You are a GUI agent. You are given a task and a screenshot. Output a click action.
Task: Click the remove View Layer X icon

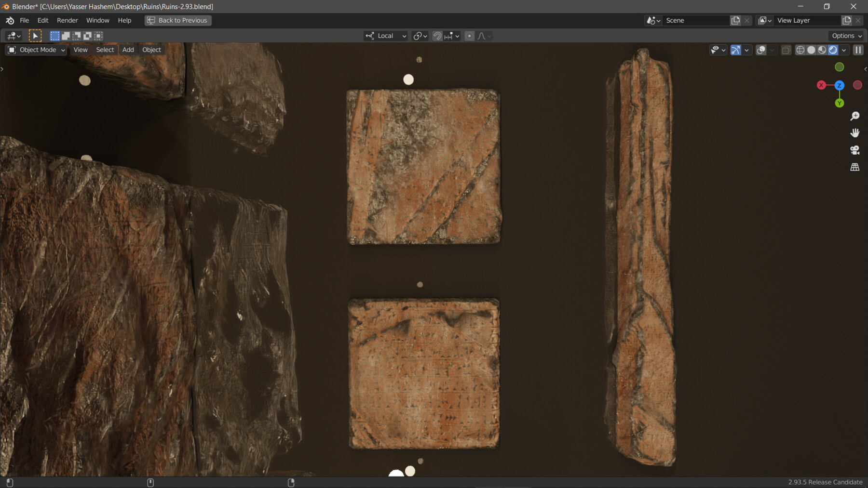tap(858, 20)
